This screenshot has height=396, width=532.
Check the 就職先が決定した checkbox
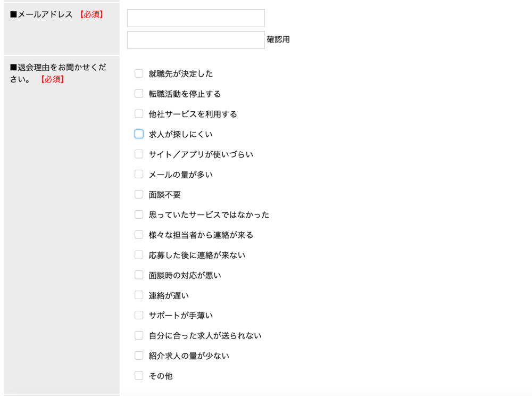tap(139, 73)
